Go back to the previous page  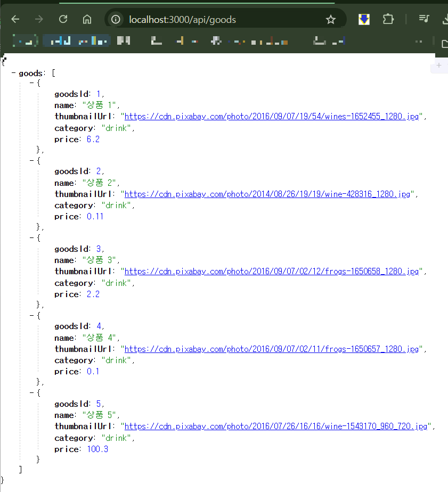point(15,20)
